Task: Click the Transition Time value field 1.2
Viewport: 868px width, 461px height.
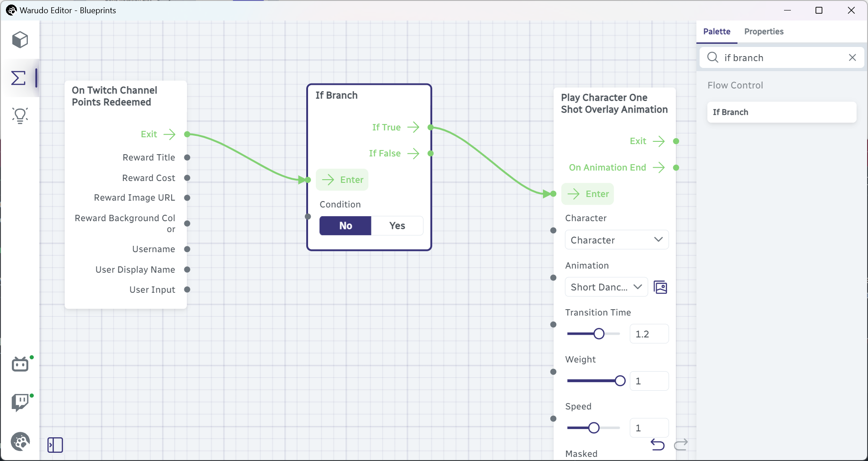Action: tap(649, 334)
